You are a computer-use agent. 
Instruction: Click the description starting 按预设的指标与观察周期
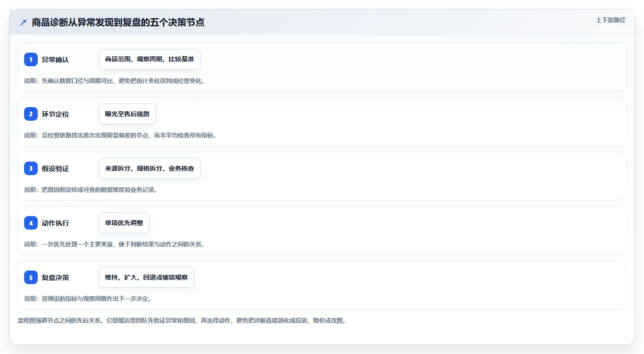click(88, 299)
